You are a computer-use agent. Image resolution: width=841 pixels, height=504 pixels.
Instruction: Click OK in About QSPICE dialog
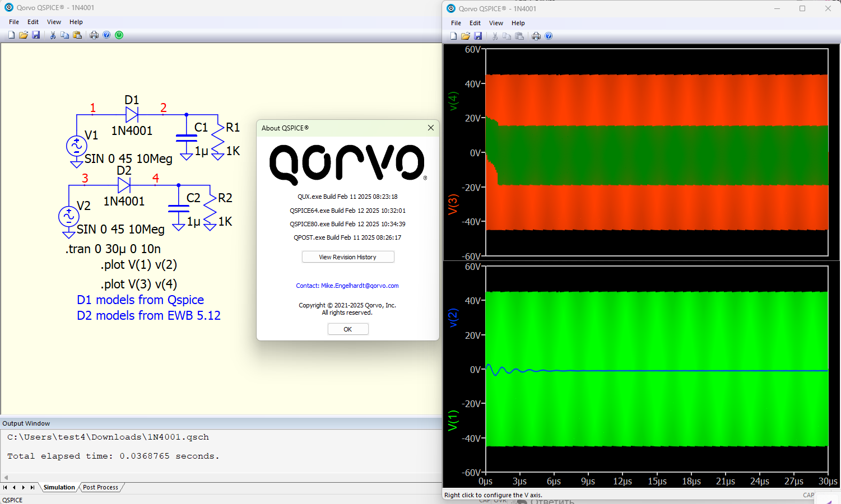[x=348, y=329]
